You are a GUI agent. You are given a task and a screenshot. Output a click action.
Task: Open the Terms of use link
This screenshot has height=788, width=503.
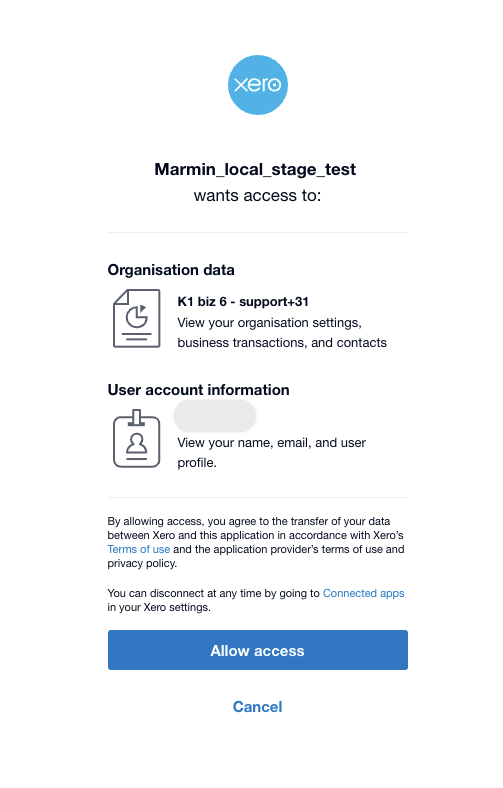pos(139,549)
